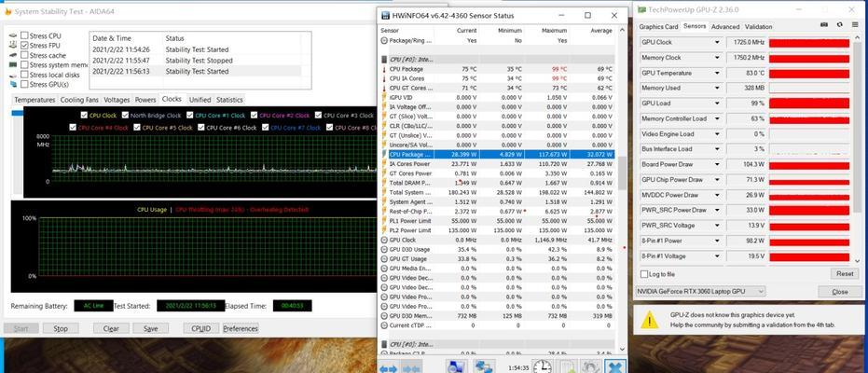Click Stress GPU(s) device icon
Screen dimensions: 868x373
tap(13, 84)
